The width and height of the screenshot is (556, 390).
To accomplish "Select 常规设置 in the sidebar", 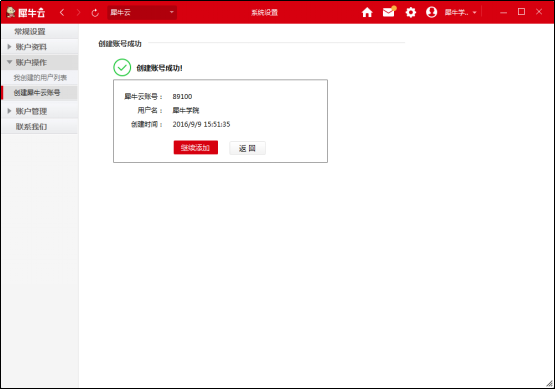I will pos(39,32).
